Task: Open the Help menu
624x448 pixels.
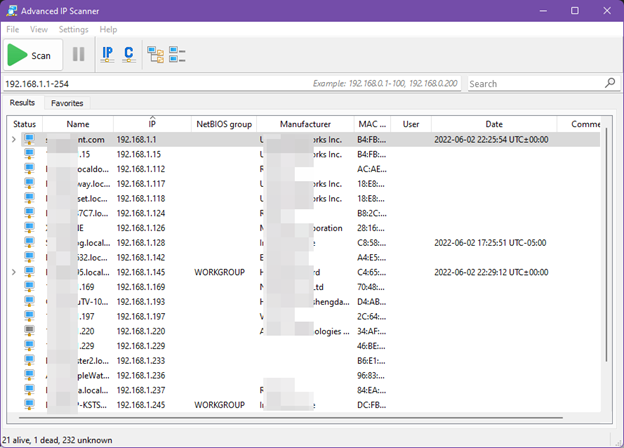Action: tap(108, 30)
